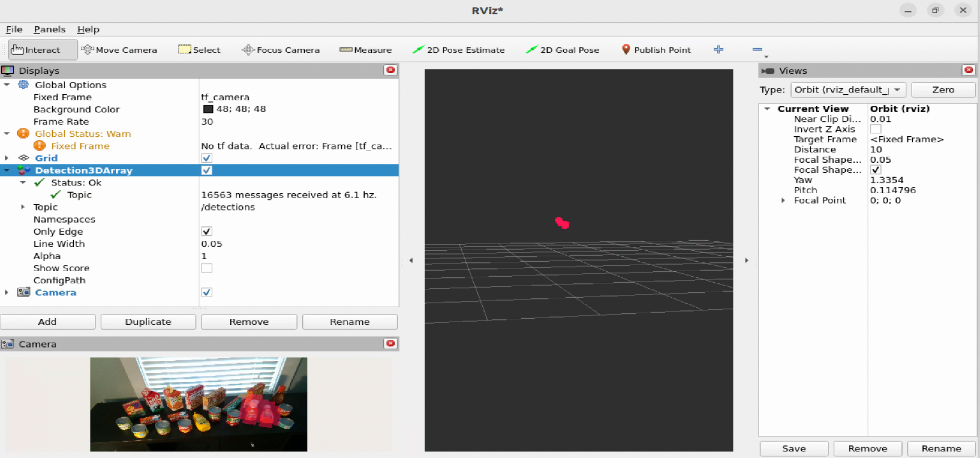Select the Interact tool

[x=42, y=50]
